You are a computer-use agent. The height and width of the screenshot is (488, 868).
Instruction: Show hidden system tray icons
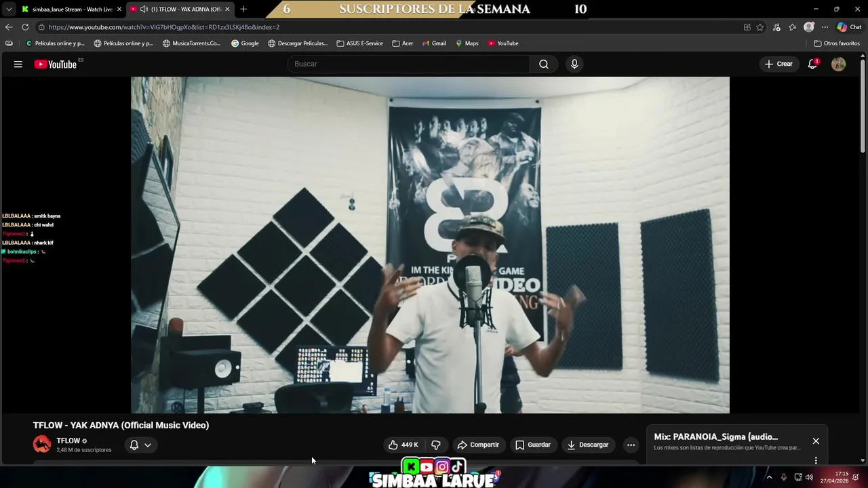[x=769, y=477]
